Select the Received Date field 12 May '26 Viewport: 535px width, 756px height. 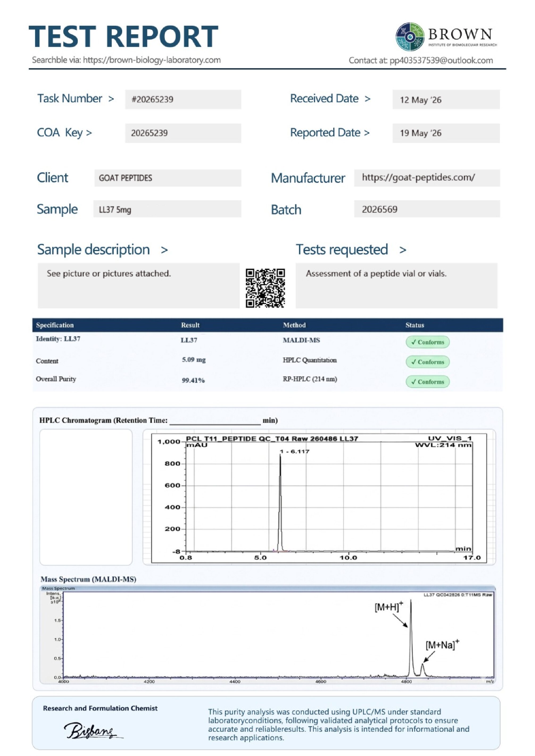coord(446,99)
